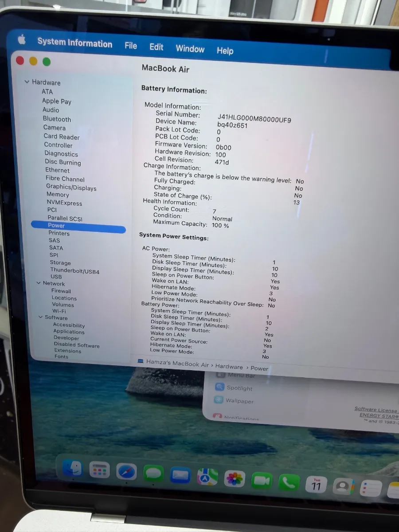
Task: Select Disc Burning in the sidebar
Action: pos(63,162)
